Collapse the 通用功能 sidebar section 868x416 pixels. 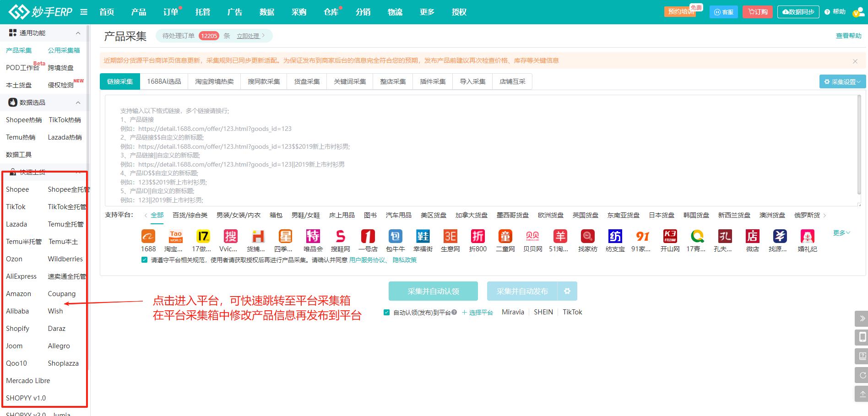[78, 33]
